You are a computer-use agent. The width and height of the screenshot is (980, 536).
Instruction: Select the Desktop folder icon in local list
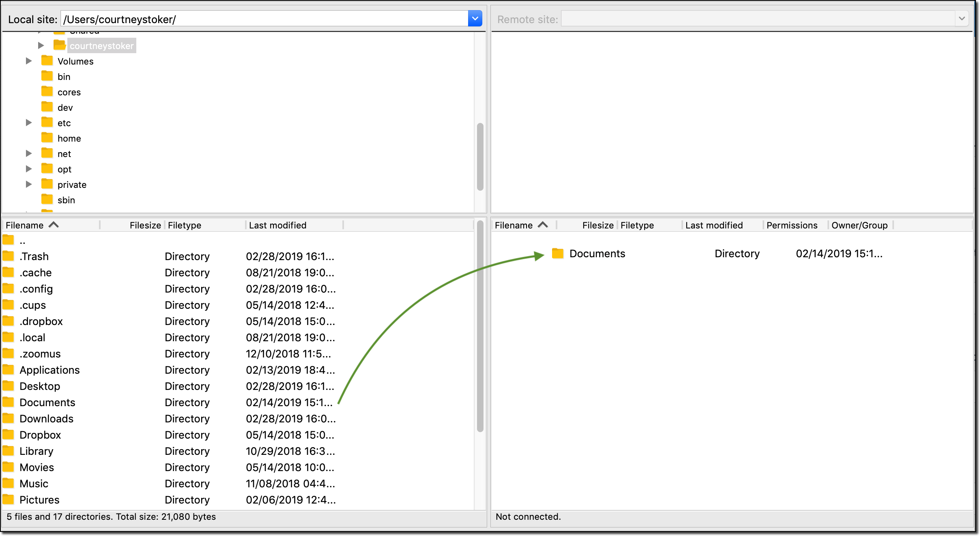[9, 386]
